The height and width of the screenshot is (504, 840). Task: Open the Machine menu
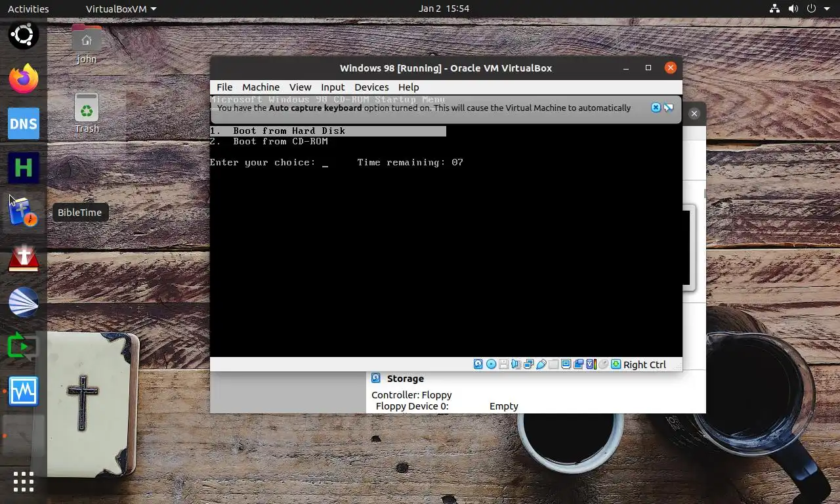(x=261, y=87)
